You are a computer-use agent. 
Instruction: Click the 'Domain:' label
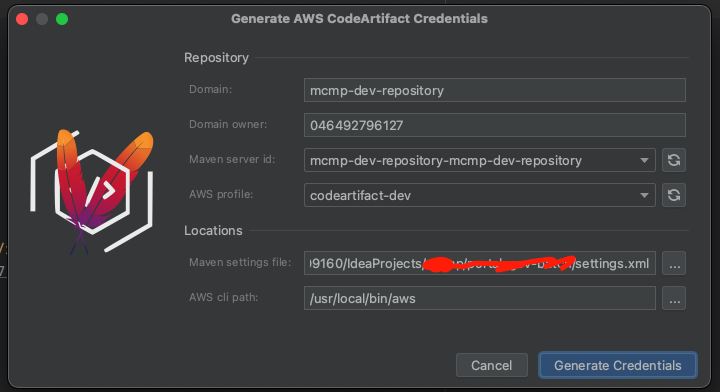click(210, 89)
